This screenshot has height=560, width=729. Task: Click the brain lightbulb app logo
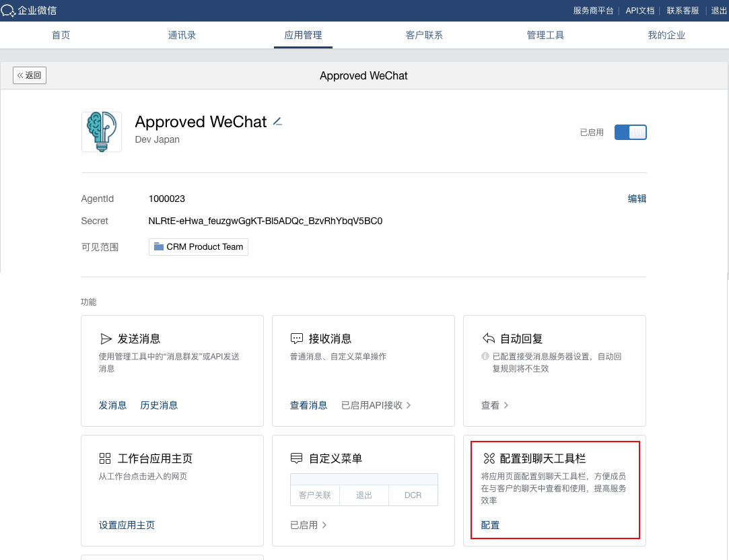click(102, 132)
